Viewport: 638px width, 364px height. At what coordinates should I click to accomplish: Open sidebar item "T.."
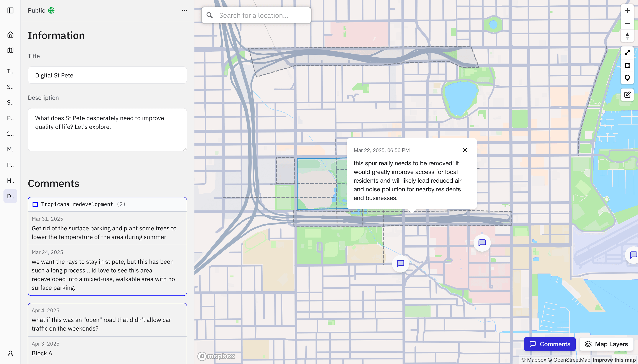pos(10,71)
